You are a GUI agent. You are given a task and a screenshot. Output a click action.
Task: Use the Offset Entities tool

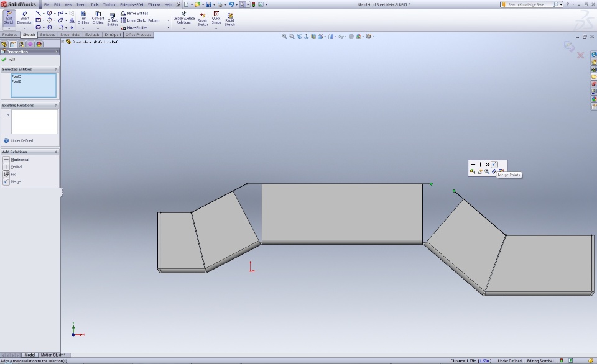[x=113, y=20]
